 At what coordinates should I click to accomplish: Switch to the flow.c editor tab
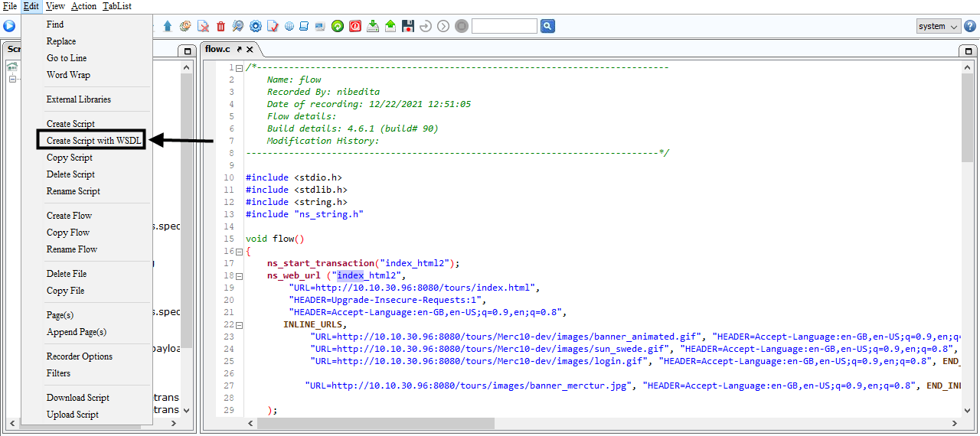(217, 50)
